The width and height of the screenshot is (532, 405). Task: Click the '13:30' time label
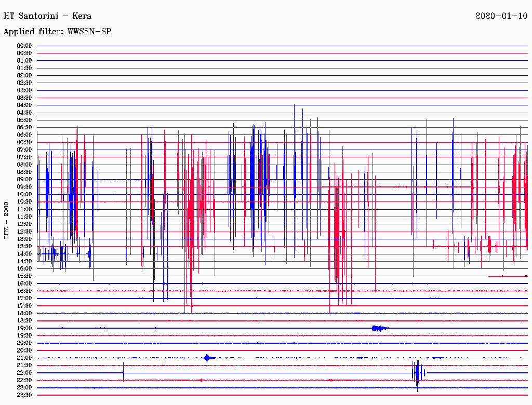[x=24, y=247]
